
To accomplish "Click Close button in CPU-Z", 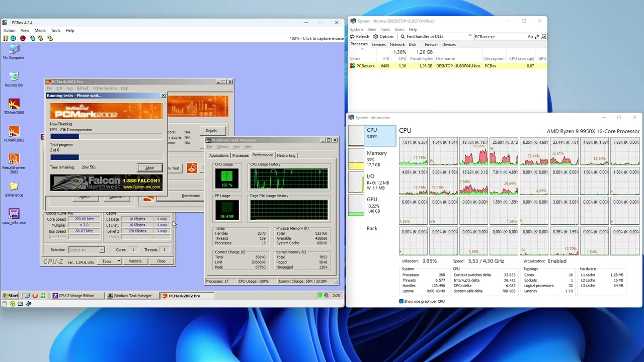I will pyautogui.click(x=161, y=261).
